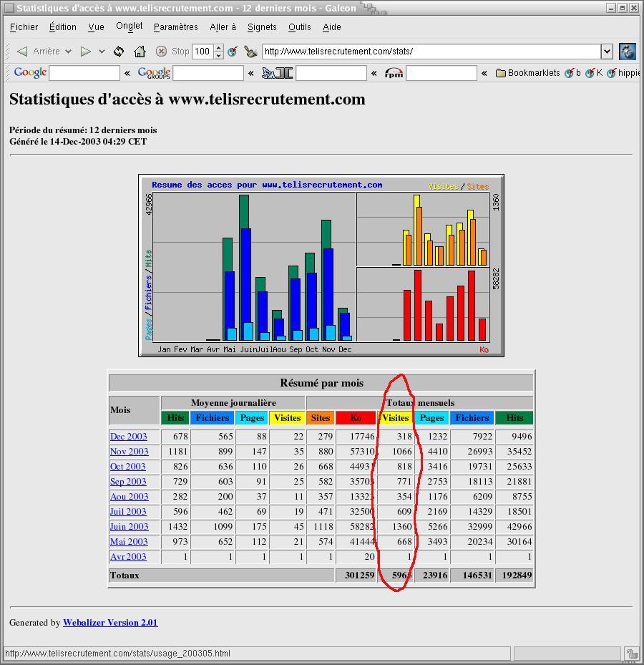The width and height of the screenshot is (644, 665).
Task: Open the Bookmarklets folder
Action: pyautogui.click(x=528, y=73)
